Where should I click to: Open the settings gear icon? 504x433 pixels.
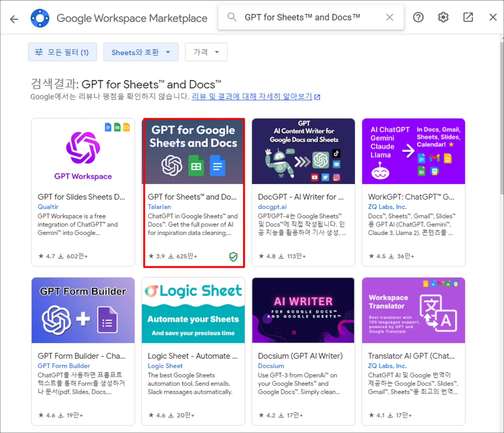click(x=443, y=17)
